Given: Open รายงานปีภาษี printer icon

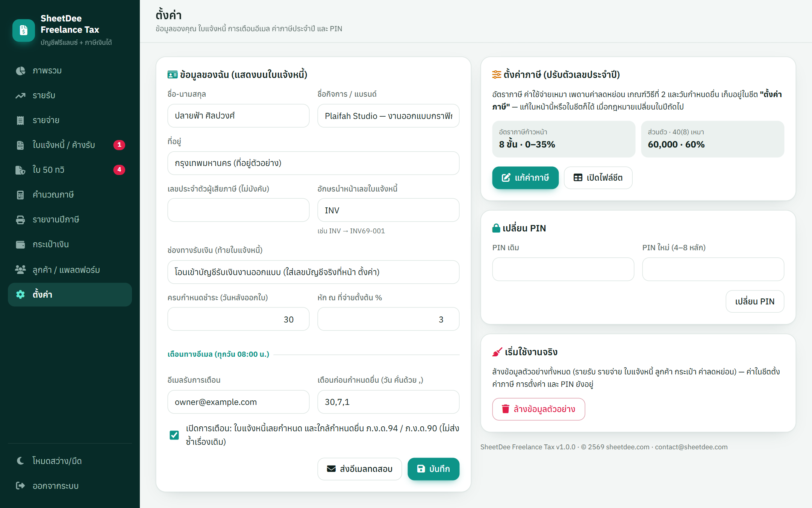Looking at the screenshot, I should coord(20,220).
